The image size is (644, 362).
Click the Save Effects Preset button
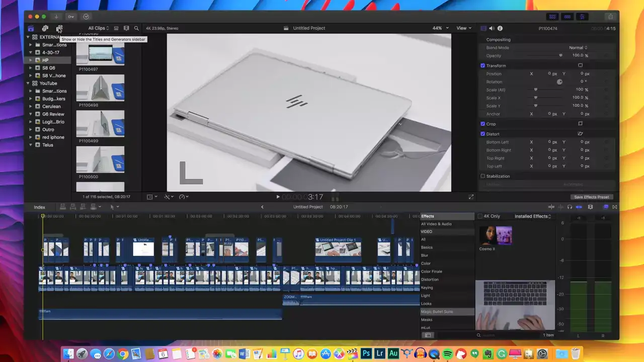pos(591,197)
